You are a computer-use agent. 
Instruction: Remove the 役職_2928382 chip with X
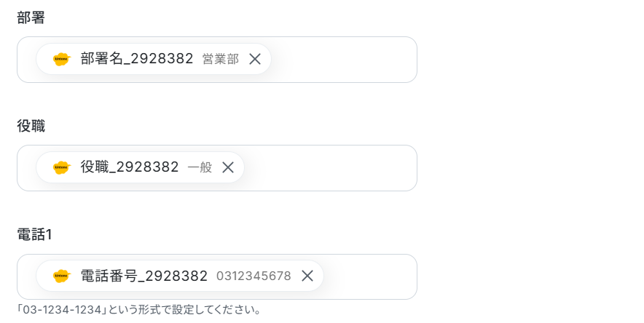coord(228,167)
